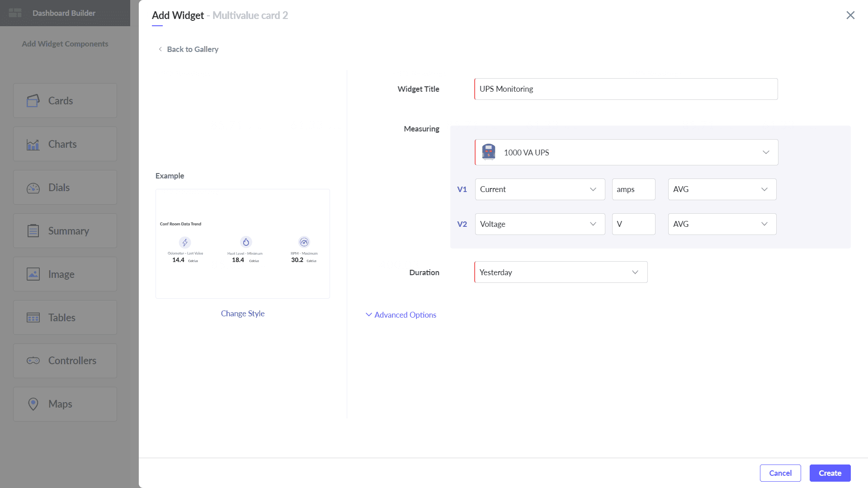Image resolution: width=868 pixels, height=488 pixels.
Task: Open the Maps pin icon
Action: [x=33, y=404]
